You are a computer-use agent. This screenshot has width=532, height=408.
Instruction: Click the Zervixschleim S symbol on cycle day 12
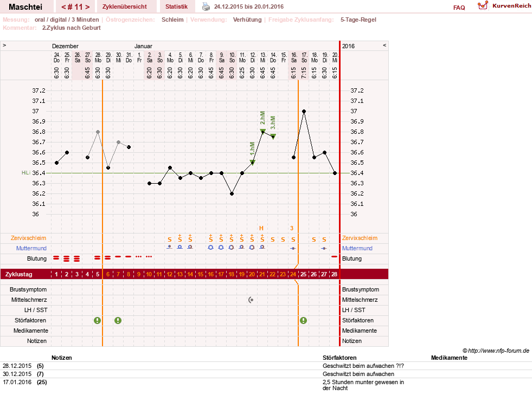170,239
